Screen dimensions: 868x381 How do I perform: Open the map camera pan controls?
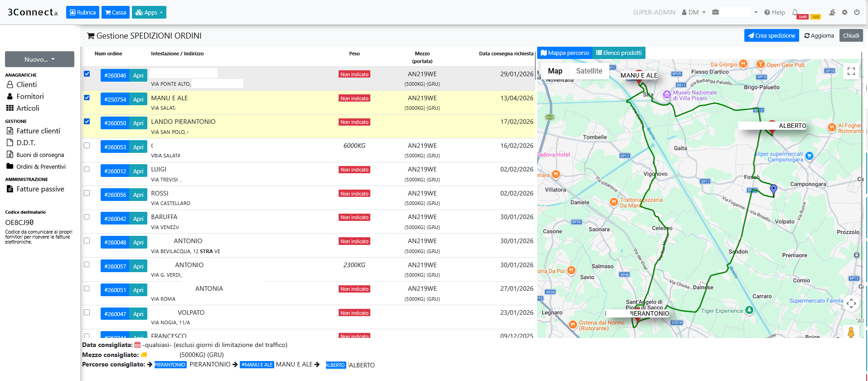pyautogui.click(x=851, y=303)
